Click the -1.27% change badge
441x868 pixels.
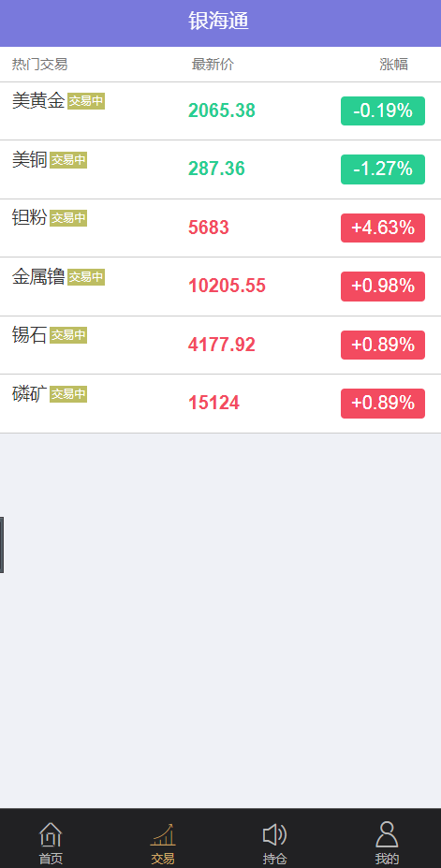click(x=383, y=169)
